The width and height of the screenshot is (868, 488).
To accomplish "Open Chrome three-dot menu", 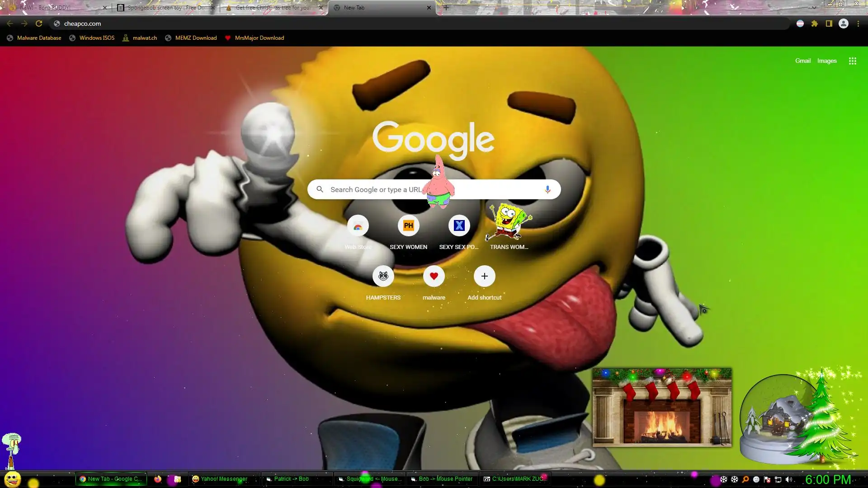I will 858,23.
